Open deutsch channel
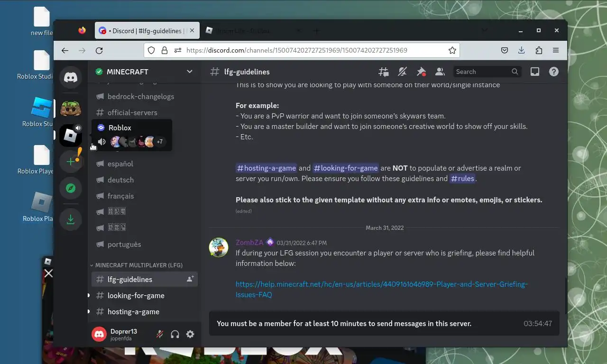Viewport: 607px width, 364px height. click(145, 180)
